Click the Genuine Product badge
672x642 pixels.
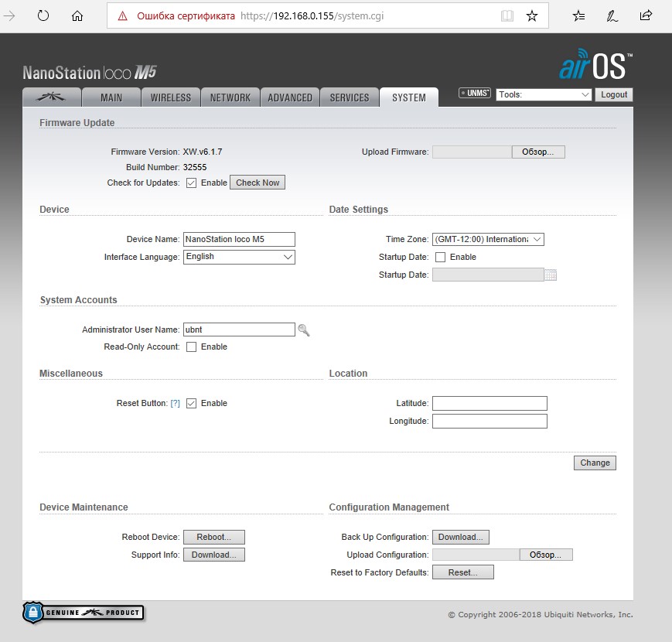pyautogui.click(x=84, y=613)
